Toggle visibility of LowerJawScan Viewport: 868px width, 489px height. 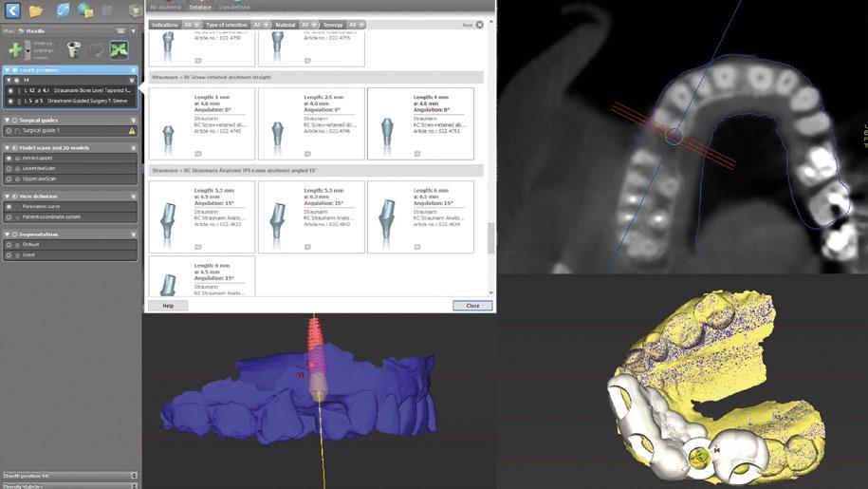click(x=9, y=168)
